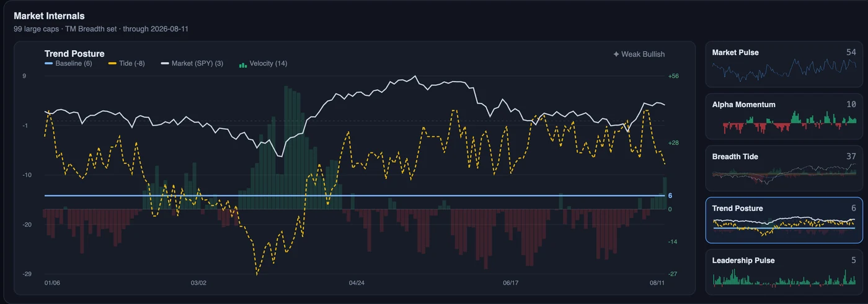This screenshot has width=868, height=304.
Task: Click the Breadth Tide value 37
Action: point(851,157)
